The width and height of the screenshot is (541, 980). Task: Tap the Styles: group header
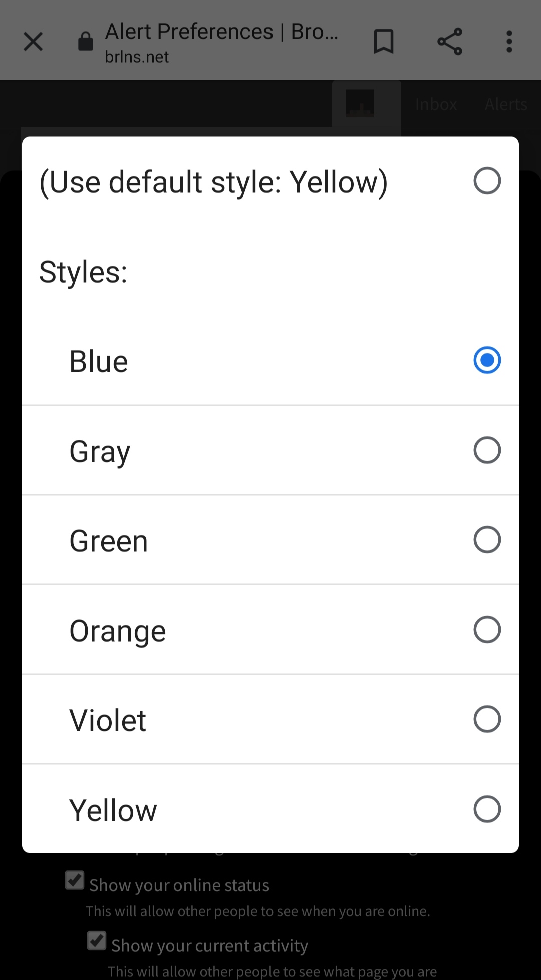click(x=83, y=272)
